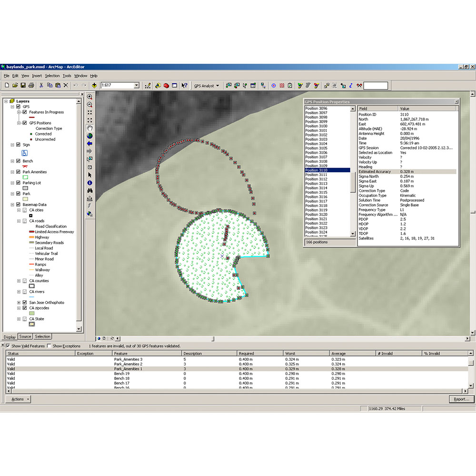This screenshot has height=476, width=476.
Task: Click the Add Data yellow plus icon
Action: coord(94,86)
